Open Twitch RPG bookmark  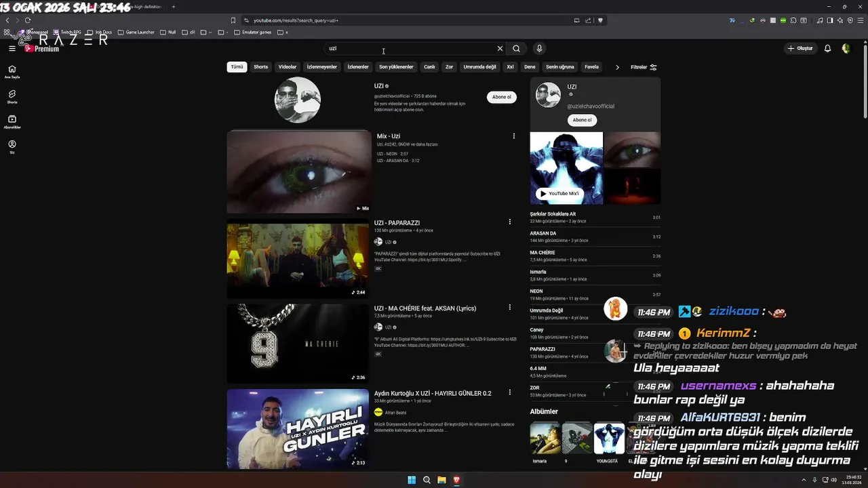(66, 32)
